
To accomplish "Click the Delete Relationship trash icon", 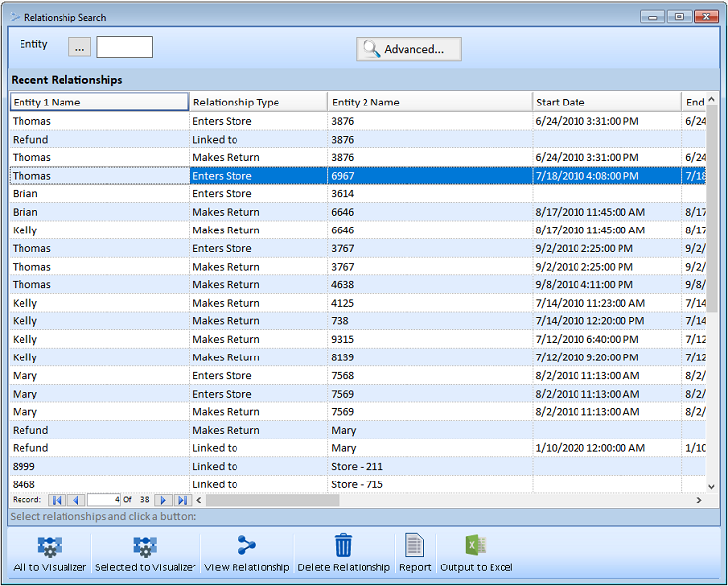I will [343, 546].
